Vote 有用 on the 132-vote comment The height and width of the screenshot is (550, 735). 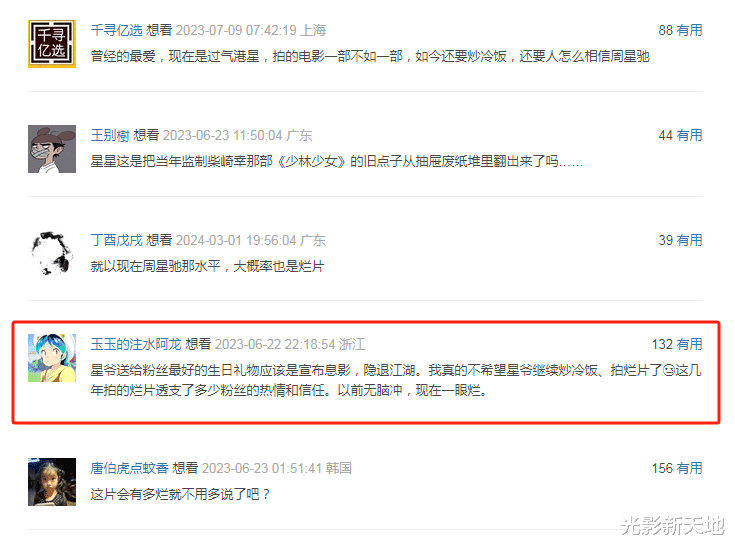(x=690, y=345)
